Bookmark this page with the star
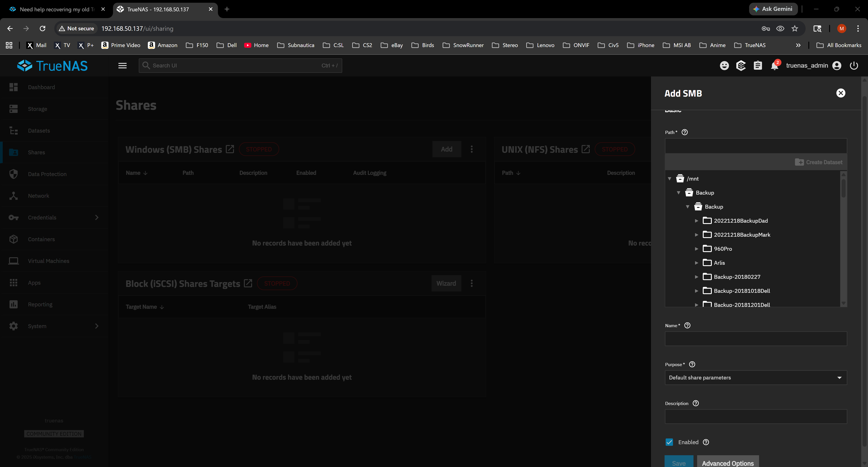The image size is (868, 467). (795, 28)
